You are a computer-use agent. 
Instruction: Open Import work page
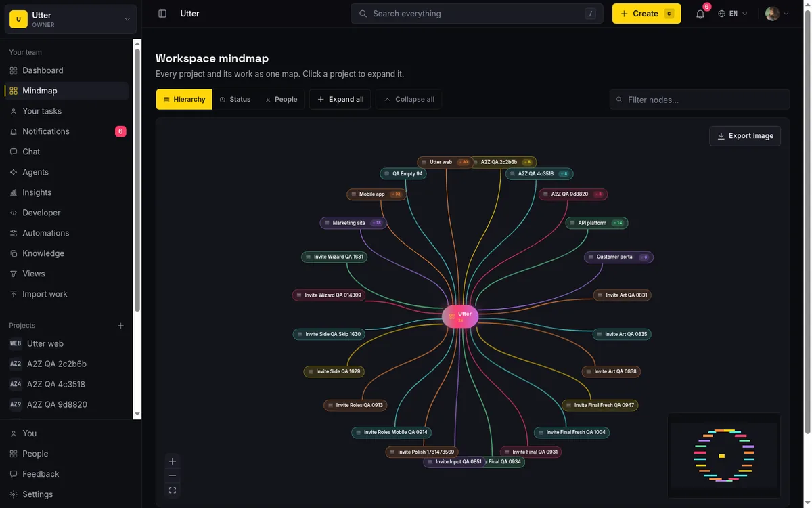coord(66,294)
